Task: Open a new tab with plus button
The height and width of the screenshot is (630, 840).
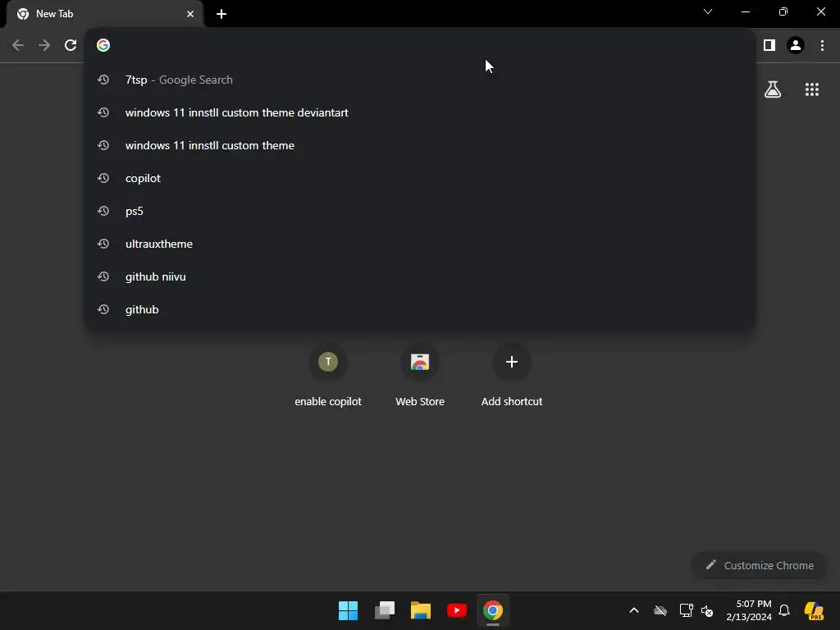Action: click(x=221, y=14)
